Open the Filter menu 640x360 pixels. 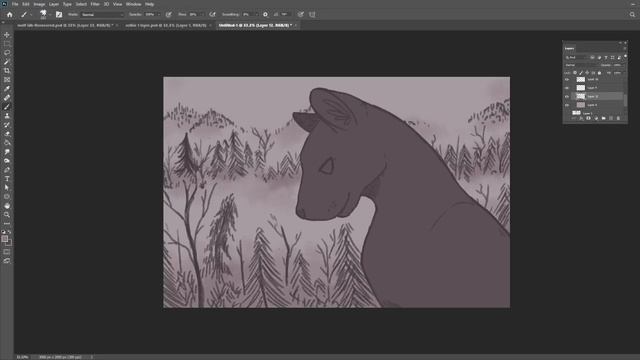click(95, 4)
